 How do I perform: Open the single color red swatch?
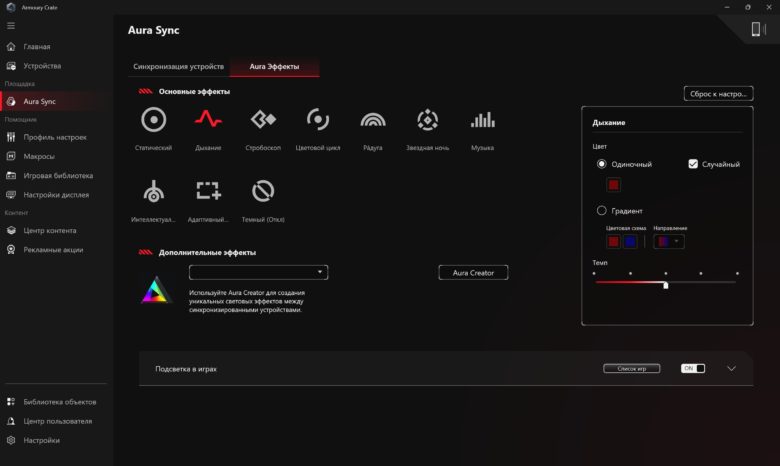(x=613, y=185)
